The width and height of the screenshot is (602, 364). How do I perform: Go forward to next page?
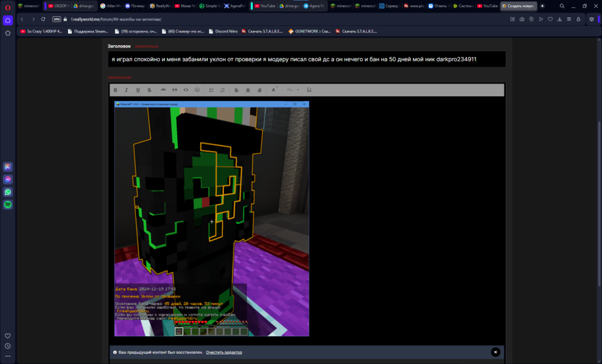pyautogui.click(x=33, y=19)
